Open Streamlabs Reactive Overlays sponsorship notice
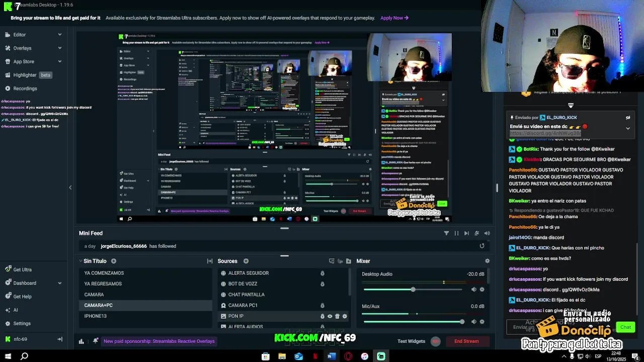This screenshot has width=644, height=362. pos(159,341)
